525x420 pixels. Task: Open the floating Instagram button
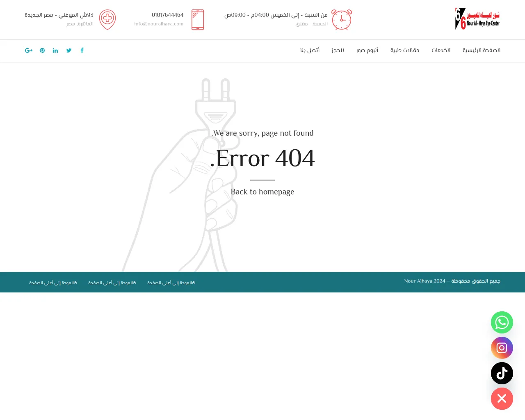pyautogui.click(x=502, y=348)
